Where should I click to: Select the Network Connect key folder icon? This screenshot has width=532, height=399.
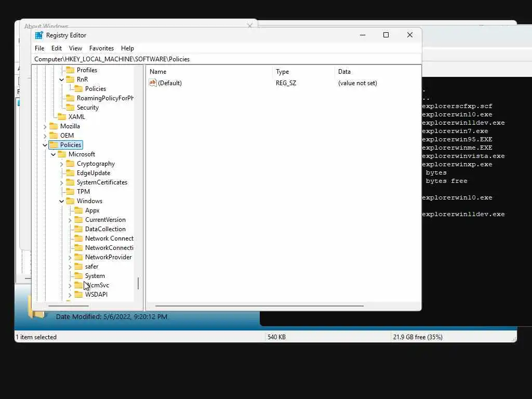[78, 238]
